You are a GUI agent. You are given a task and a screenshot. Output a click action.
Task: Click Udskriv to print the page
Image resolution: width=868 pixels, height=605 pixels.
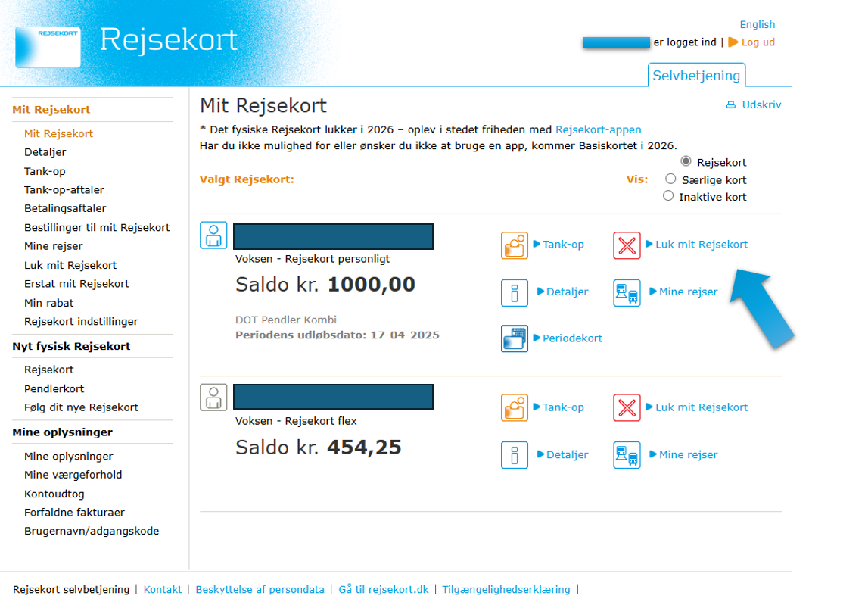tap(761, 105)
